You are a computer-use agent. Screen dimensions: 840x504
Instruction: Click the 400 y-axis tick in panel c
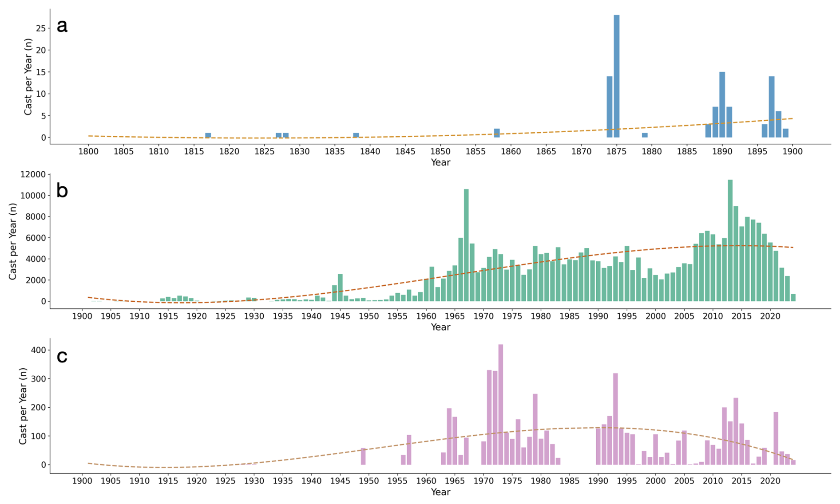click(x=38, y=350)
